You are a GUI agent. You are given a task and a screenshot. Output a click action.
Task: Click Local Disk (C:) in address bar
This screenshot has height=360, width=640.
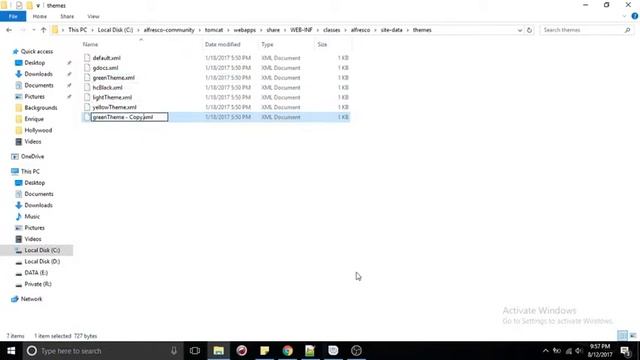point(115,30)
